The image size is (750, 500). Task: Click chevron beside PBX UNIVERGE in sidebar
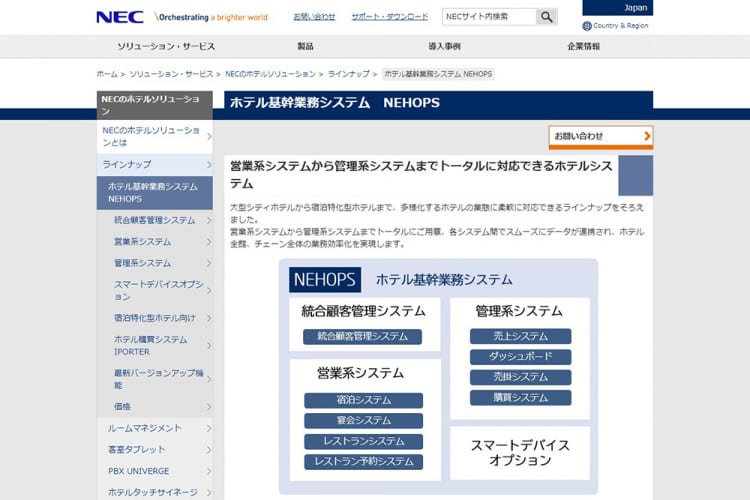(209, 471)
